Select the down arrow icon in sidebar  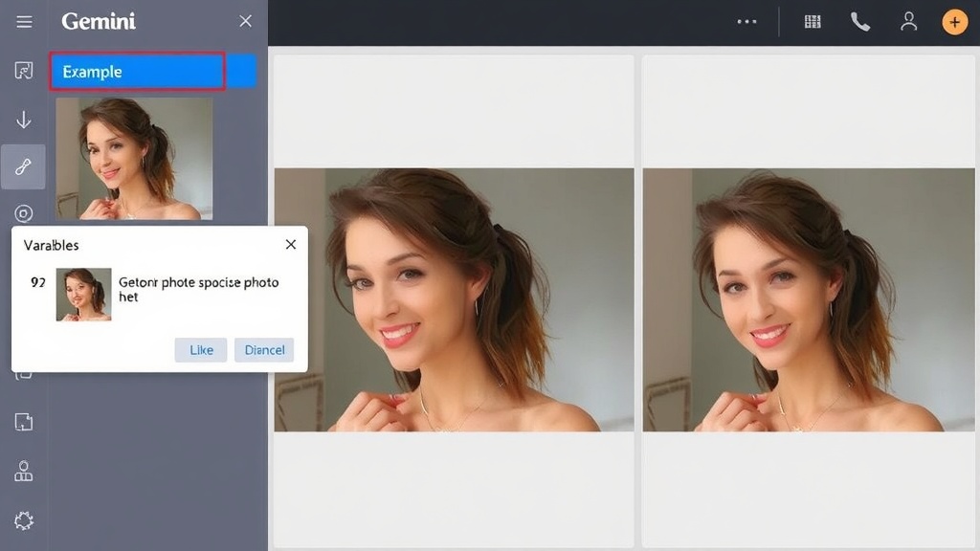click(24, 120)
